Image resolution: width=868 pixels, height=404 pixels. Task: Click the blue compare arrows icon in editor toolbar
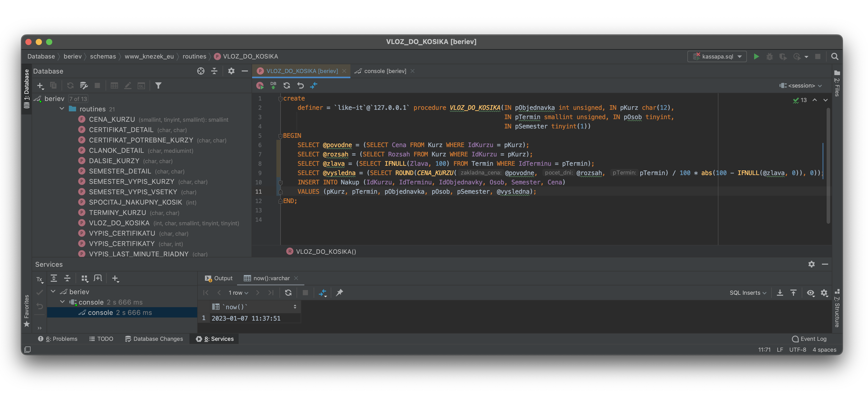tap(314, 86)
